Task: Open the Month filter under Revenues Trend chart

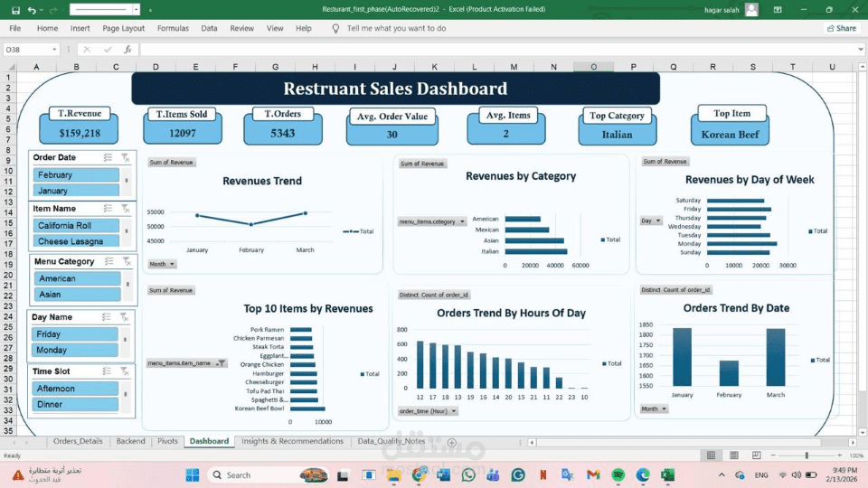Action: 162,264
